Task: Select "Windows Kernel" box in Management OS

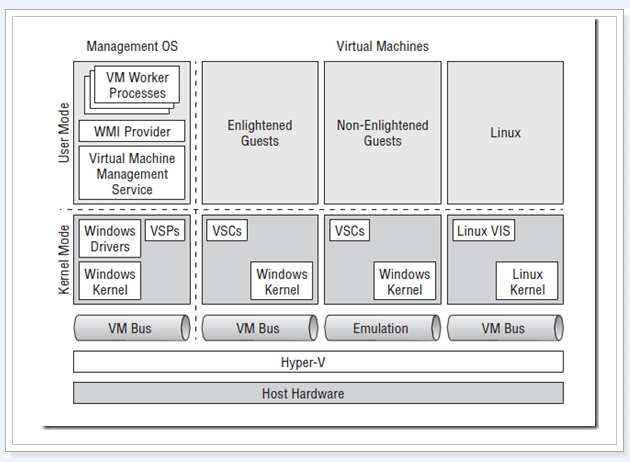Action: click(x=110, y=281)
